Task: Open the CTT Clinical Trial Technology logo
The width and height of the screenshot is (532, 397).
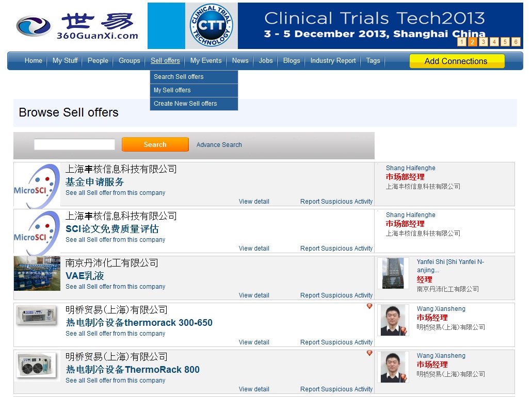Action: pyautogui.click(x=212, y=26)
